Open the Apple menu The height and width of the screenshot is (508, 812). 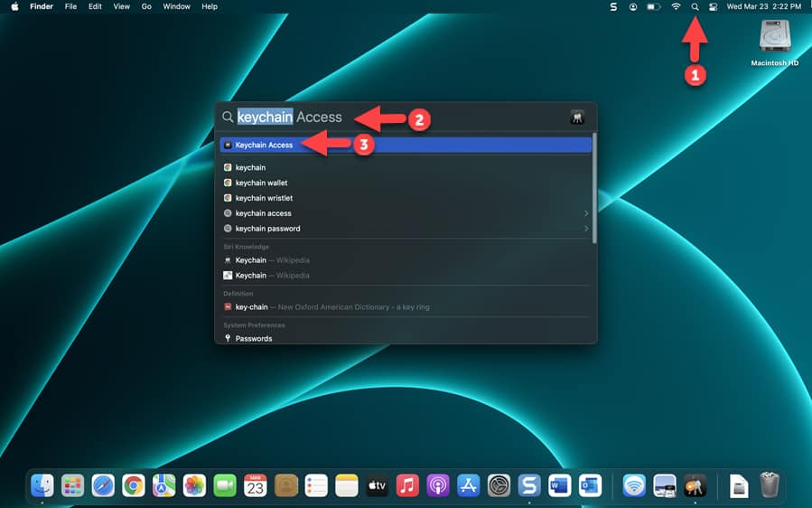click(x=14, y=6)
